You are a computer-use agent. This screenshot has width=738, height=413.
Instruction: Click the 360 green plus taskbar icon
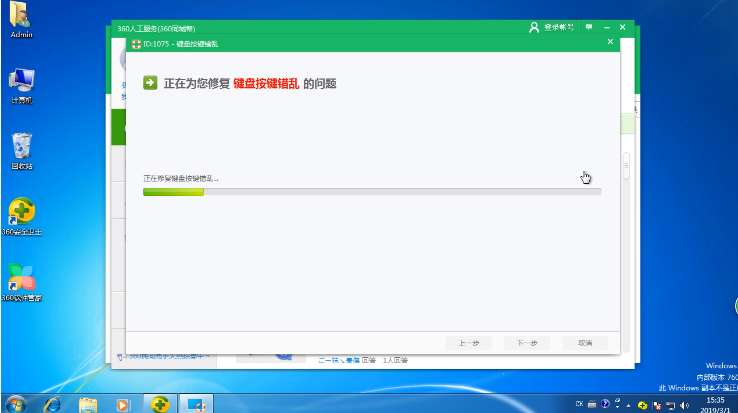click(158, 403)
